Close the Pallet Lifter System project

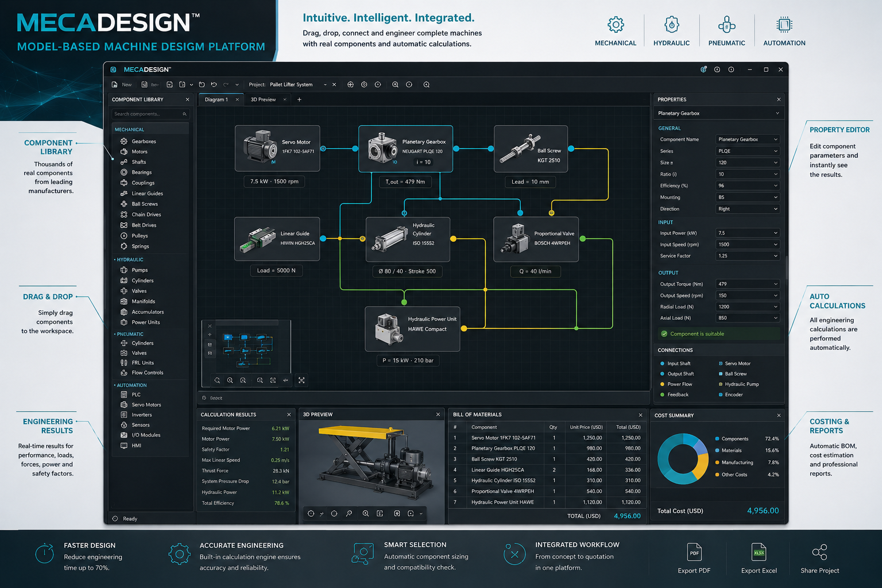pyautogui.click(x=334, y=84)
